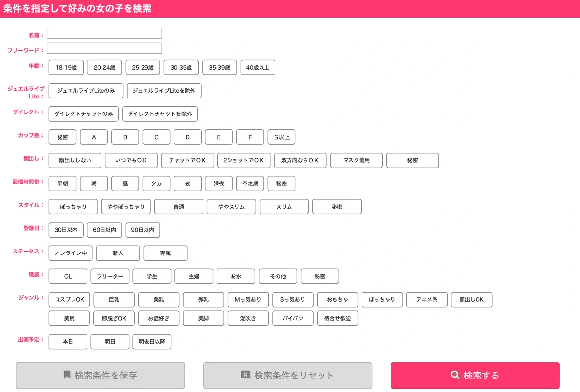The width and height of the screenshot is (580, 392).
Task: Toggle 新人 status filter
Action: coord(118,253)
